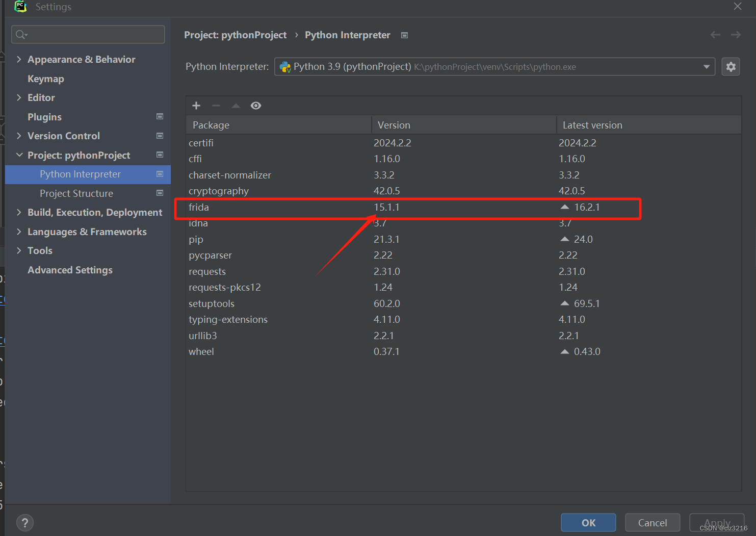Click the upgrade package arrow icon
The image size is (756, 536).
pyautogui.click(x=236, y=106)
